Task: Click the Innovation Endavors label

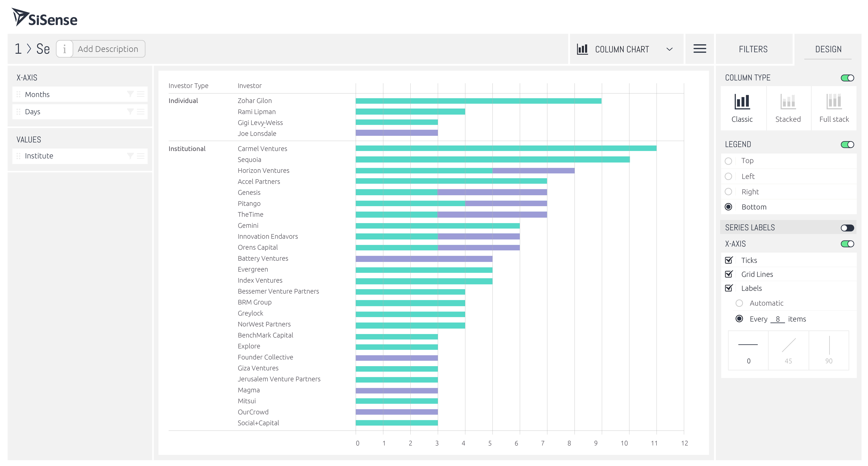Action: 268,236
